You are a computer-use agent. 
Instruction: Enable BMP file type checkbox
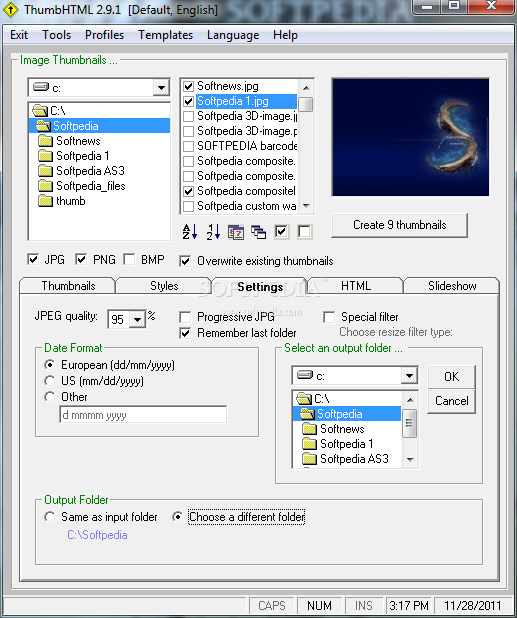coord(129,260)
